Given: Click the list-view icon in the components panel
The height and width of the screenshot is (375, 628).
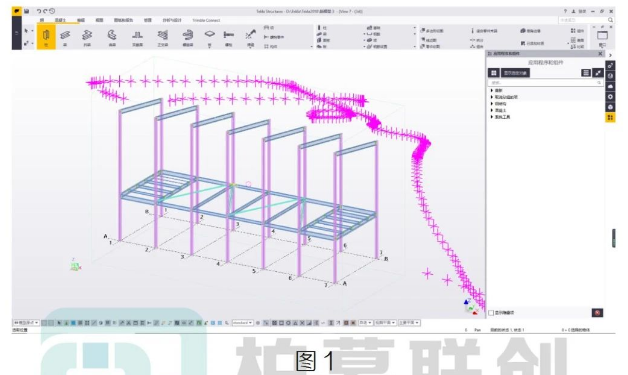Looking at the screenshot, I should [586, 73].
